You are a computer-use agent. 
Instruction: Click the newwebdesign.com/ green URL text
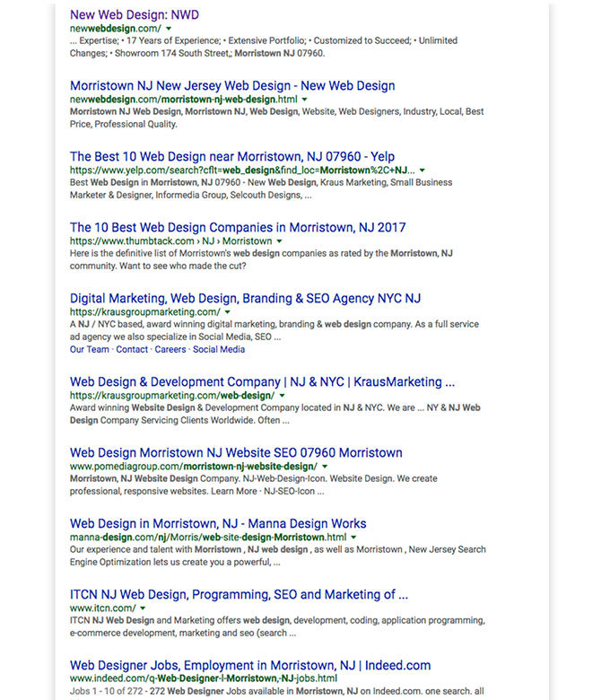click(x=116, y=29)
